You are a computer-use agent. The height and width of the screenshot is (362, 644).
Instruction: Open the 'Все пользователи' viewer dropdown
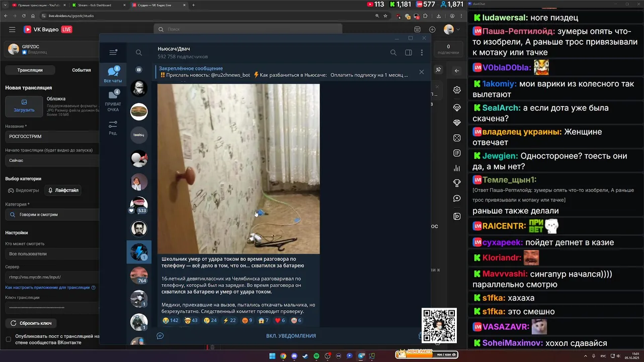tap(52, 254)
